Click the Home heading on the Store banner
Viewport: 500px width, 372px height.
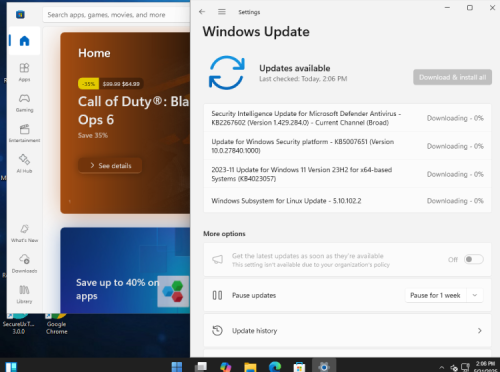pyautogui.click(x=94, y=53)
